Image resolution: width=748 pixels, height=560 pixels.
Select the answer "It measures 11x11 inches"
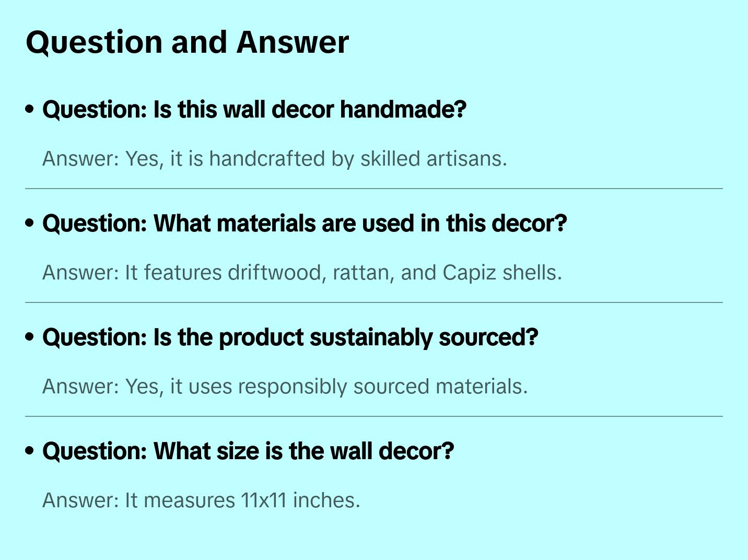coord(201,500)
